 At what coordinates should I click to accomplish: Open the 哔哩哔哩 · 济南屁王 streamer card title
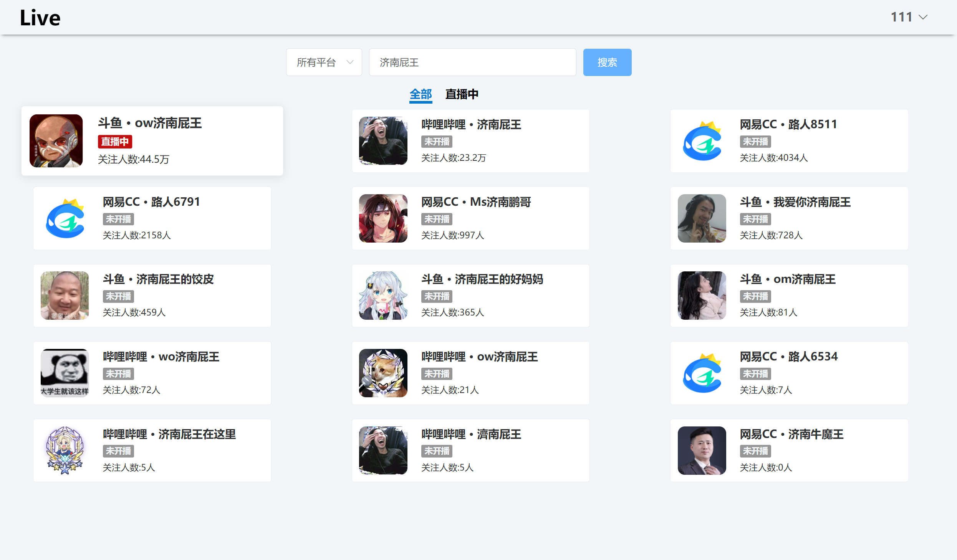pyautogui.click(x=471, y=124)
